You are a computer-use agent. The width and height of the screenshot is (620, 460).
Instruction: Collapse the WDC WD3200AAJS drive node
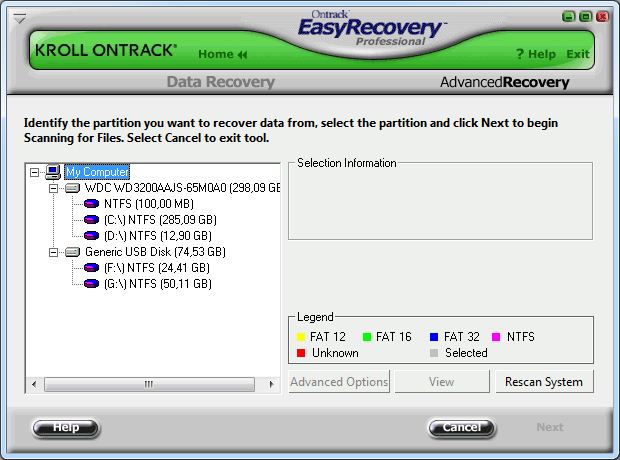pos(53,188)
